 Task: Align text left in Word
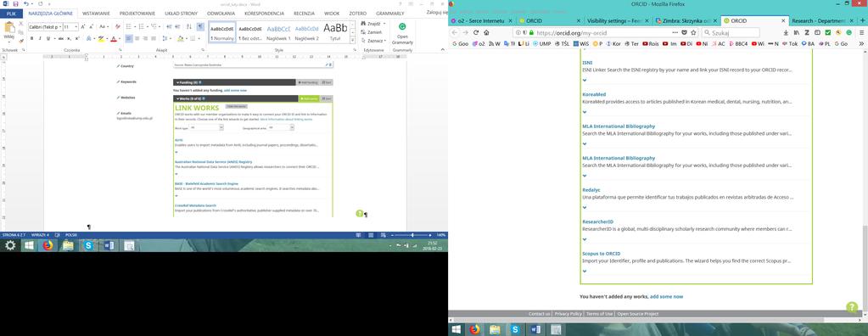pyautogui.click(x=128, y=39)
